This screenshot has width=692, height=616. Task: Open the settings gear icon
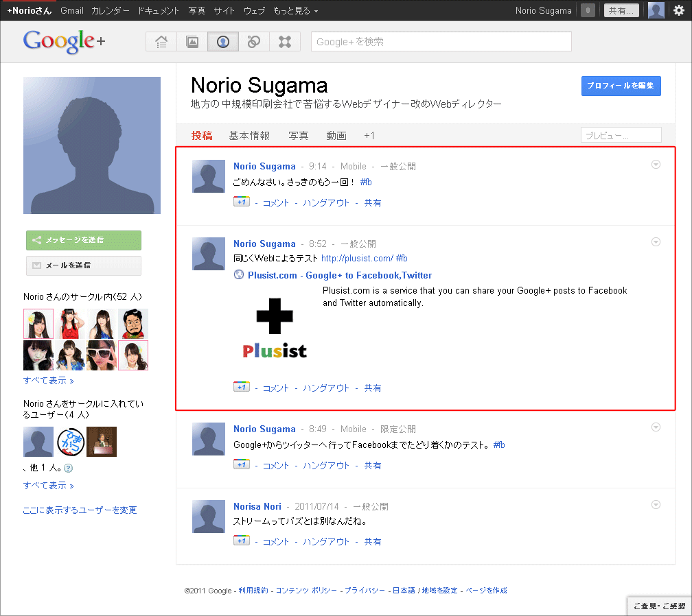coord(679,10)
